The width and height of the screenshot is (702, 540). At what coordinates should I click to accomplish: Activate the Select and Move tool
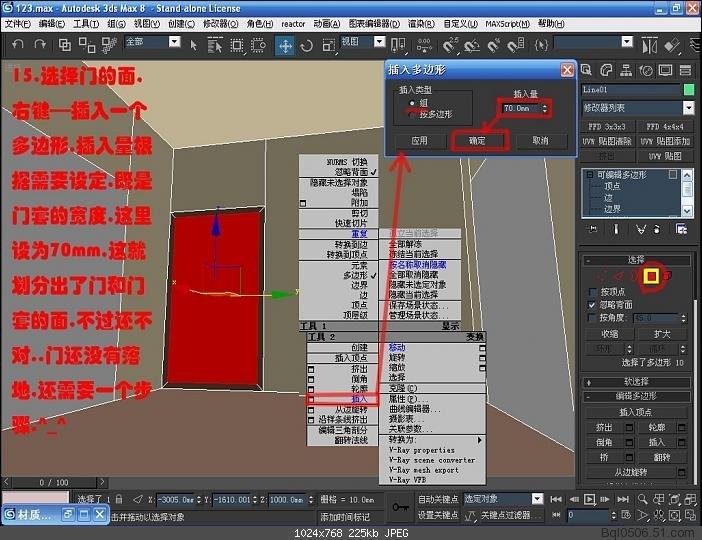click(x=285, y=46)
